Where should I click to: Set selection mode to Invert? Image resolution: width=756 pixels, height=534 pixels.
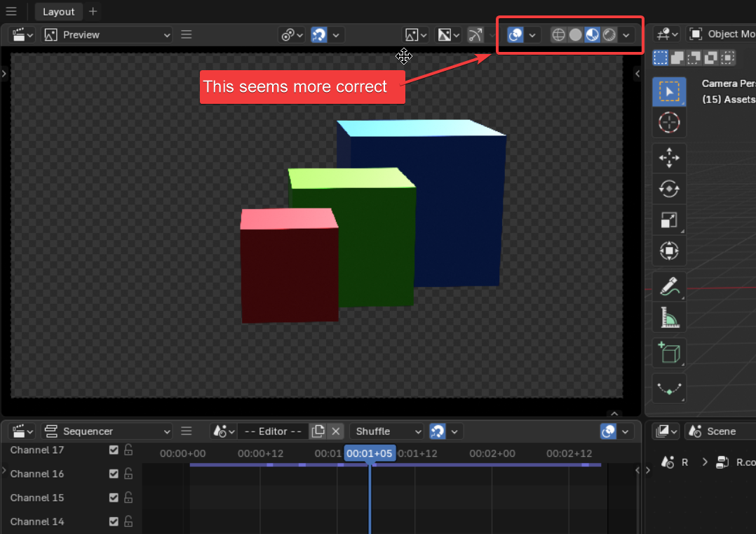710,58
